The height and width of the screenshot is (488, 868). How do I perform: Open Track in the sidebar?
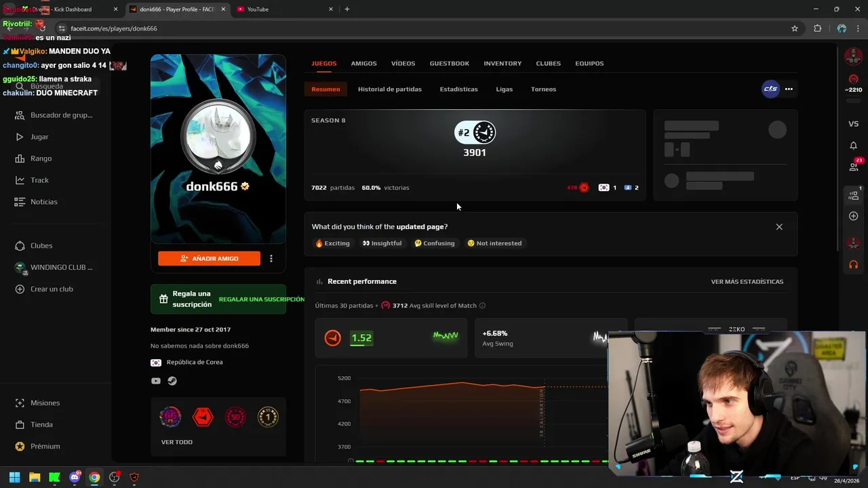click(33, 180)
